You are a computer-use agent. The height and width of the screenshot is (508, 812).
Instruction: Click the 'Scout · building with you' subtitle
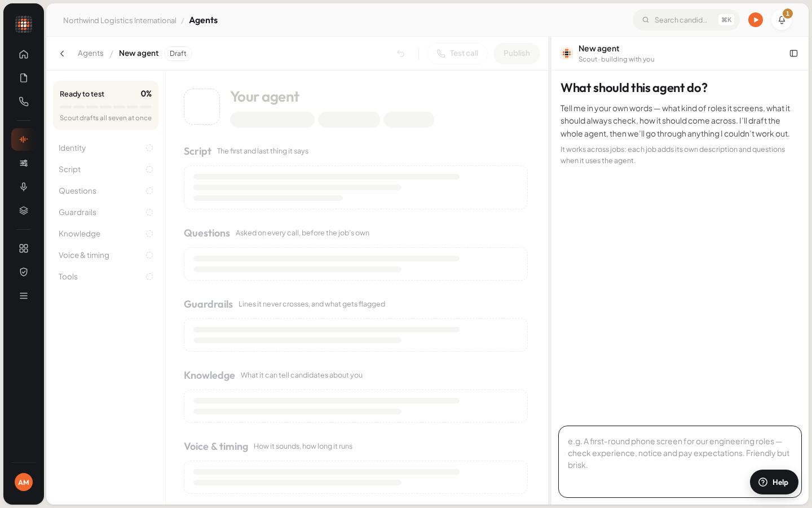tap(616, 59)
